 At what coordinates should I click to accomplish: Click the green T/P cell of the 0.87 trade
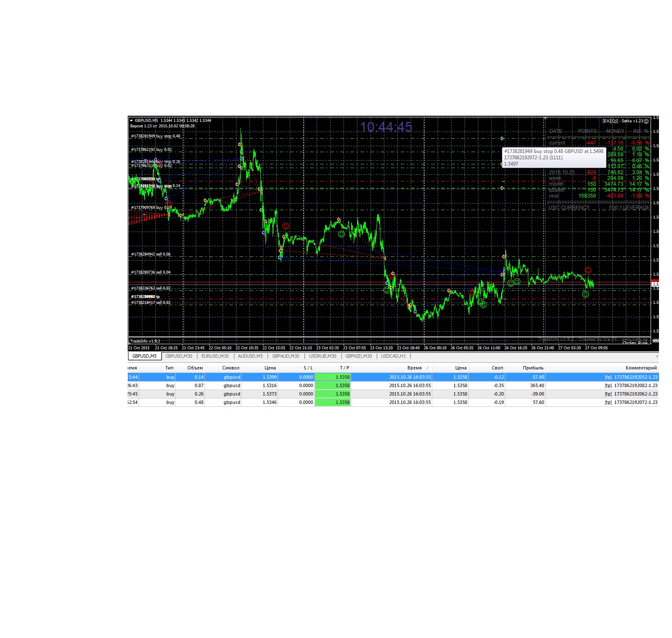point(333,385)
